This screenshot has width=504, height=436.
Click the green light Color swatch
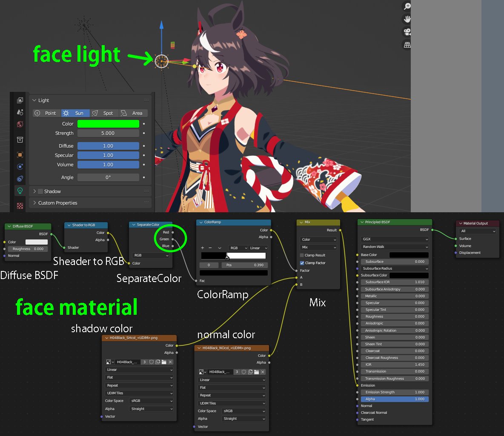pos(108,124)
